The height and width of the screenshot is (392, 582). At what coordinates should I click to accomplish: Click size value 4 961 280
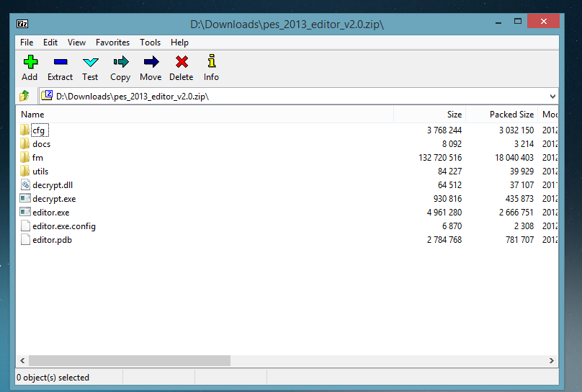[444, 213]
